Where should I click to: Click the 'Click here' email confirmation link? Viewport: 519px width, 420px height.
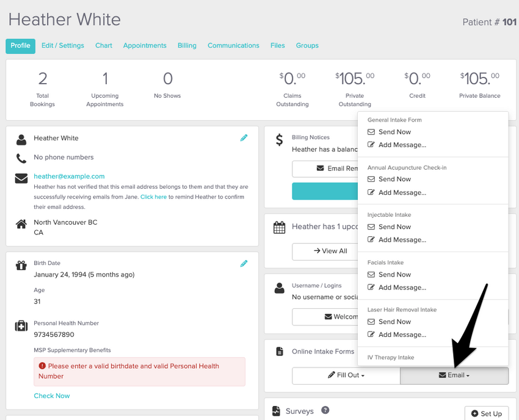153,197
